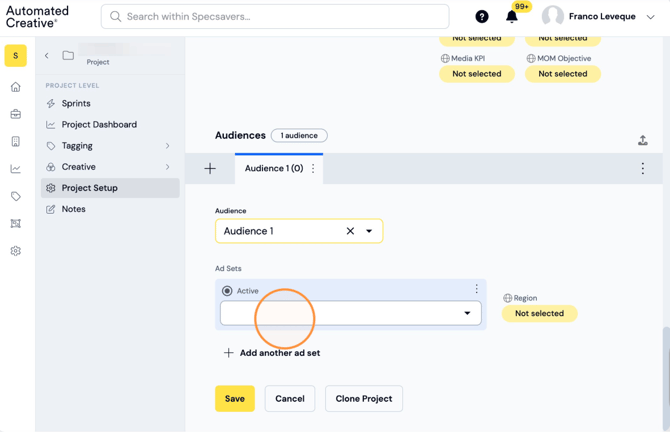Click the Region globe icon
The image size is (670, 434).
pyautogui.click(x=508, y=298)
